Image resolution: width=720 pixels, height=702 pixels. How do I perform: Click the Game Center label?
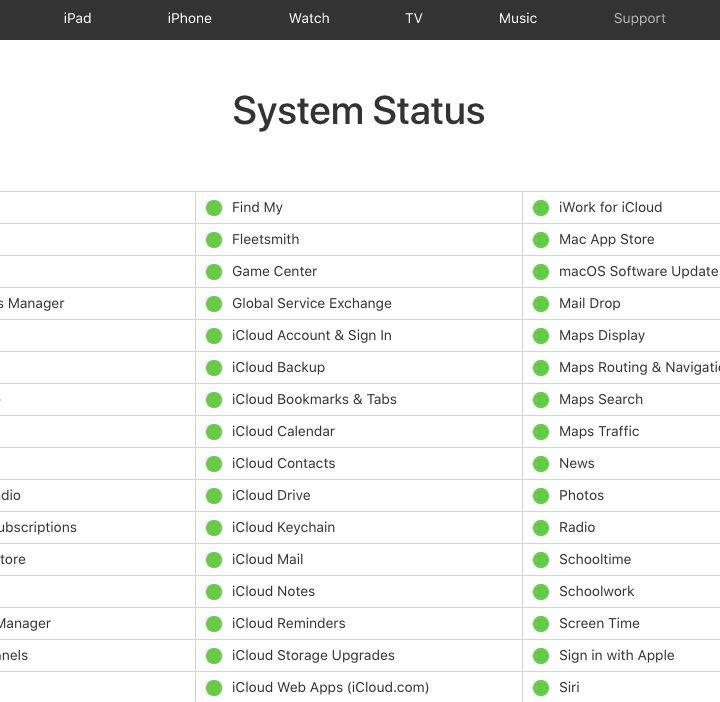point(274,271)
